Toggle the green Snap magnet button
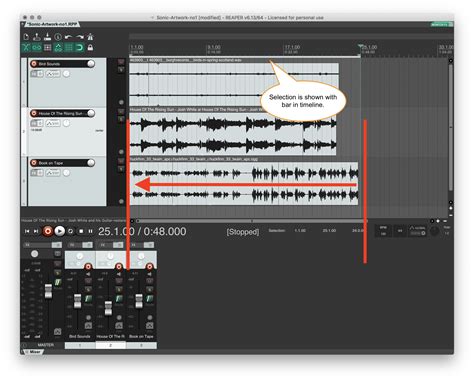Viewport: 474px width, 381px height. (x=79, y=48)
